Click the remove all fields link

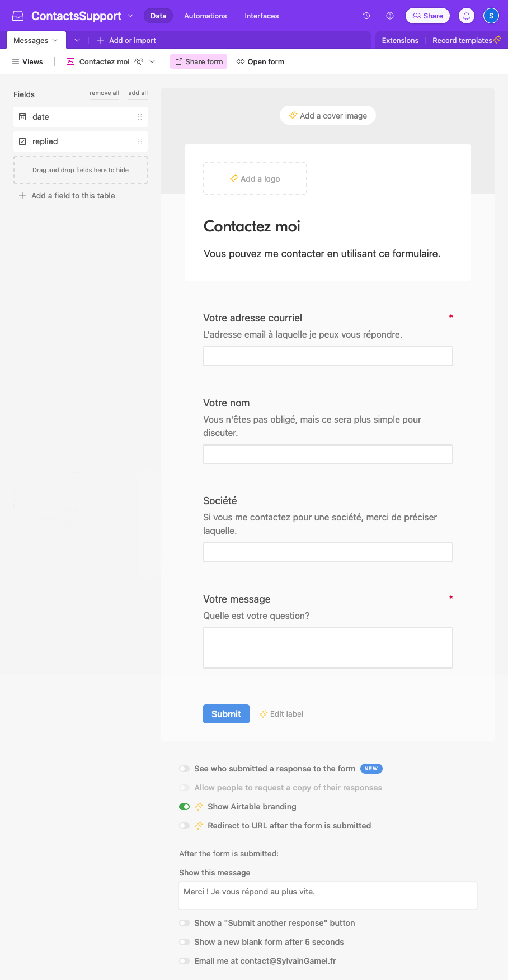click(104, 93)
